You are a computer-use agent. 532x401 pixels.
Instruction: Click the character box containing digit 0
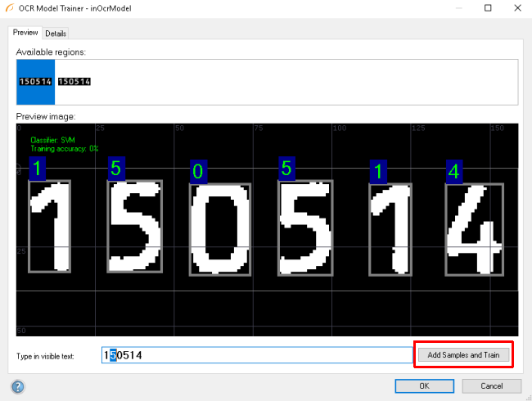[x=216, y=229]
